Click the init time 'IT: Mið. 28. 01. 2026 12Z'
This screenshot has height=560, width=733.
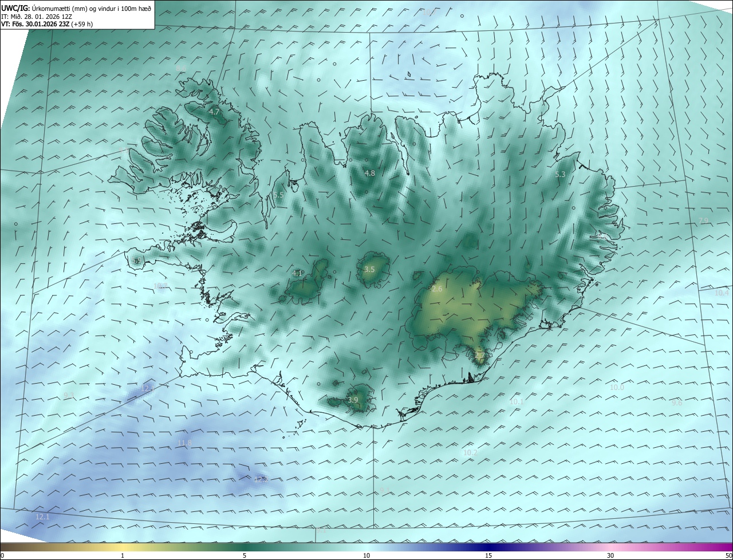[x=36, y=17]
